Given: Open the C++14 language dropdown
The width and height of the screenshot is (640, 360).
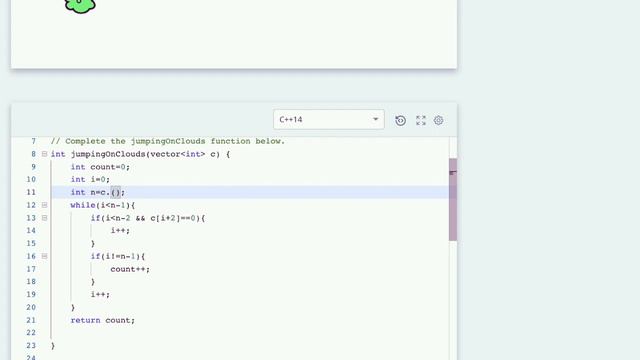Looking at the screenshot, I should (329, 120).
